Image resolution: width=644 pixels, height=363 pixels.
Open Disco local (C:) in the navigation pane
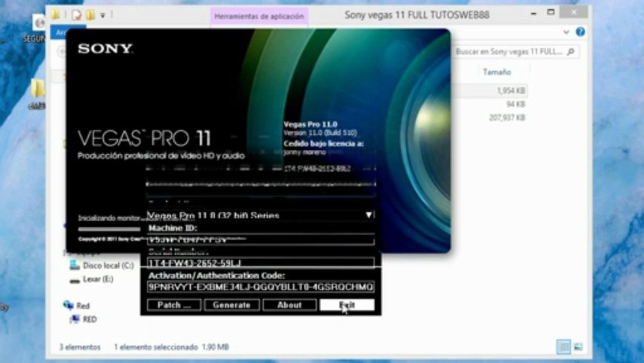(x=108, y=265)
